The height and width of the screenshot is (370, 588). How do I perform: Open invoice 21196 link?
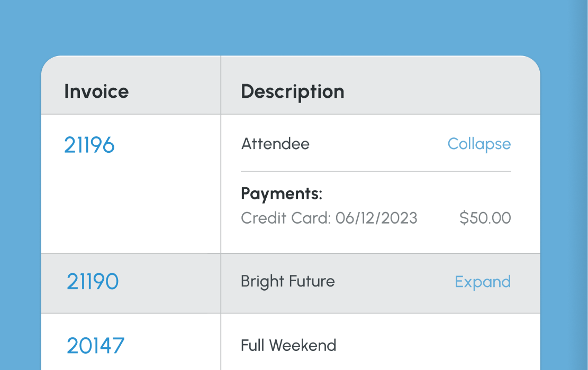(89, 144)
